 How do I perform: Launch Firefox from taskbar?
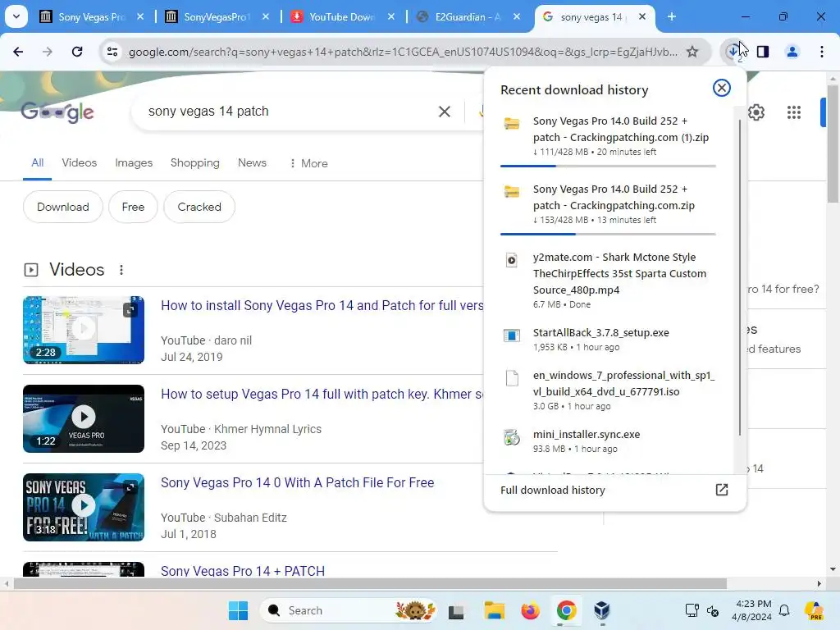531,610
